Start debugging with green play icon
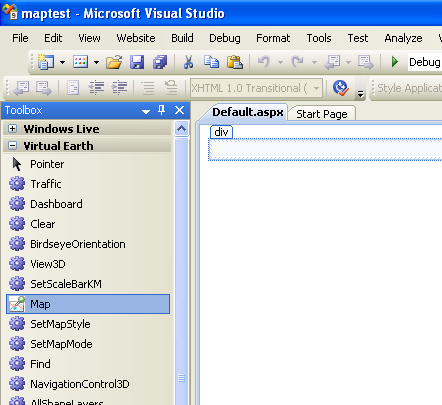 (x=395, y=62)
